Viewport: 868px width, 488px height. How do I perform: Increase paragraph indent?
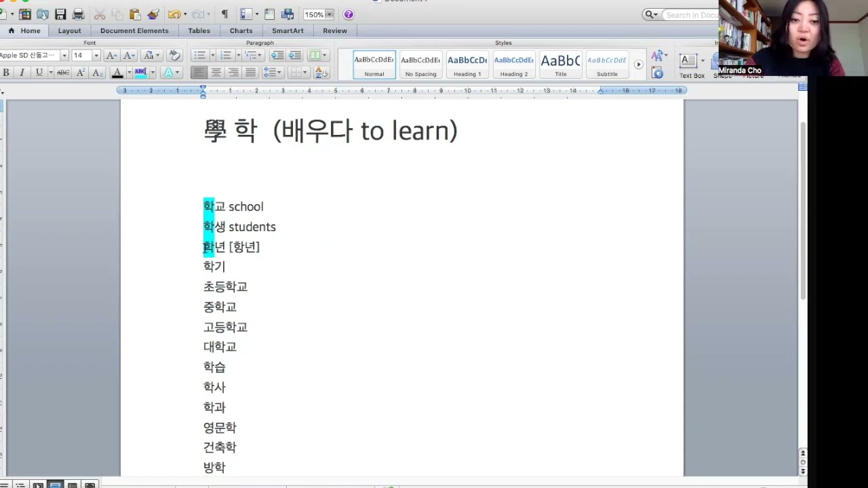pyautogui.click(x=295, y=56)
